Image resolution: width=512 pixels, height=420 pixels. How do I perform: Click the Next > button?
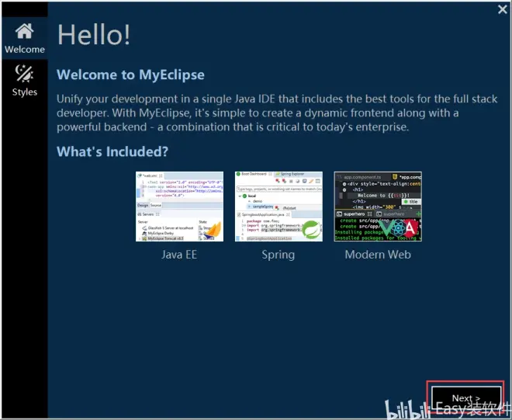coord(466,397)
